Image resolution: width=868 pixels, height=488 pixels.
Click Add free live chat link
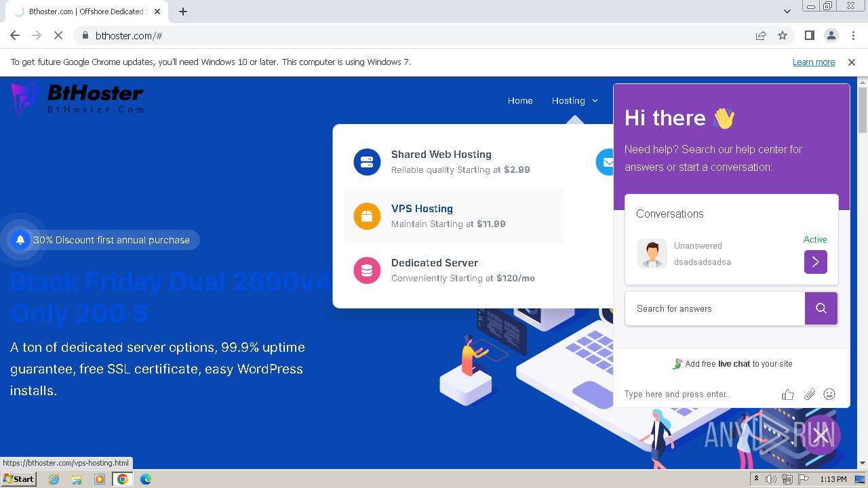pos(732,364)
